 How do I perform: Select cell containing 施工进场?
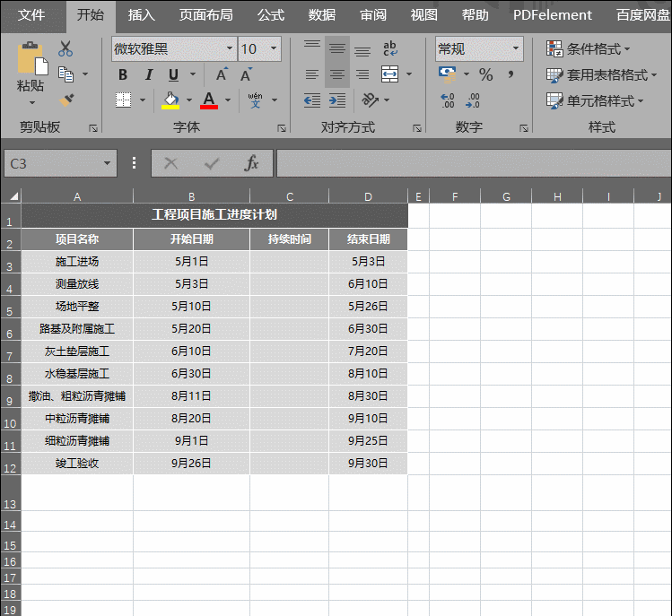click(77, 262)
